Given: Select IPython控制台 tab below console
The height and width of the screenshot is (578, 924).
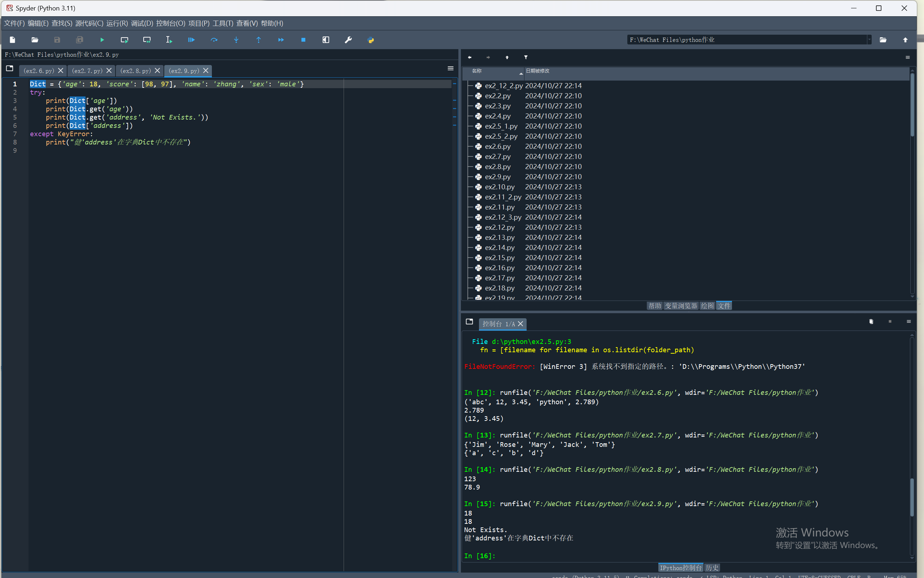Looking at the screenshot, I should [x=680, y=568].
